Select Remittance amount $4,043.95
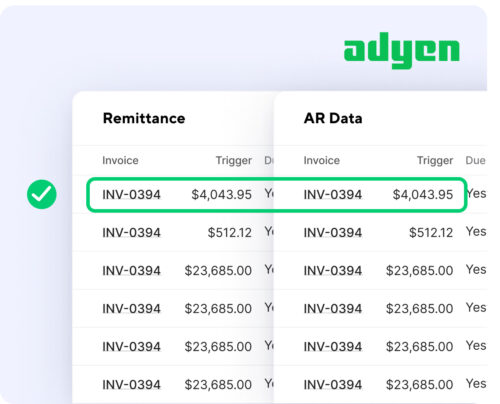500x404 pixels. [x=221, y=195]
